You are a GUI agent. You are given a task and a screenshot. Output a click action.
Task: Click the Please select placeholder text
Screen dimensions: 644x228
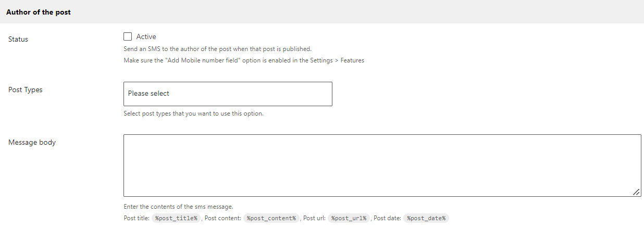[148, 94]
